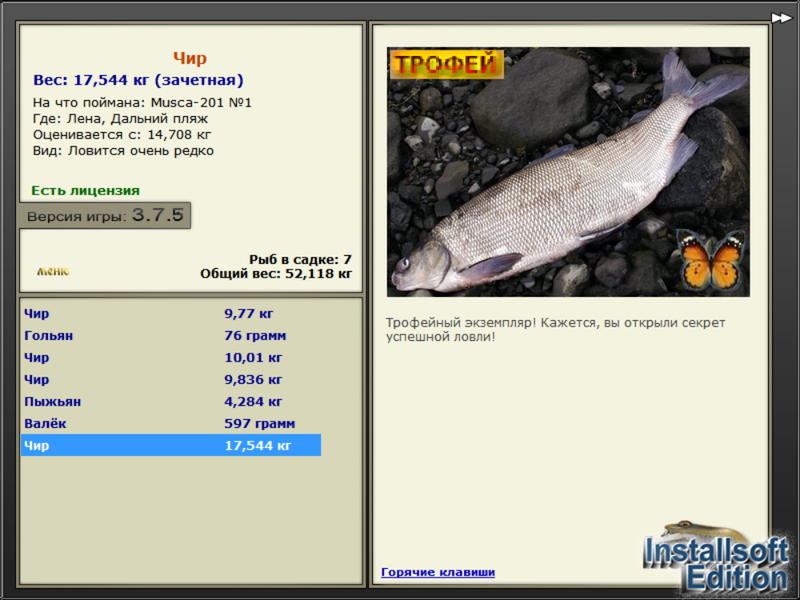Click the trophy banner label on photo
Screen dimensions: 800x600
(x=446, y=64)
